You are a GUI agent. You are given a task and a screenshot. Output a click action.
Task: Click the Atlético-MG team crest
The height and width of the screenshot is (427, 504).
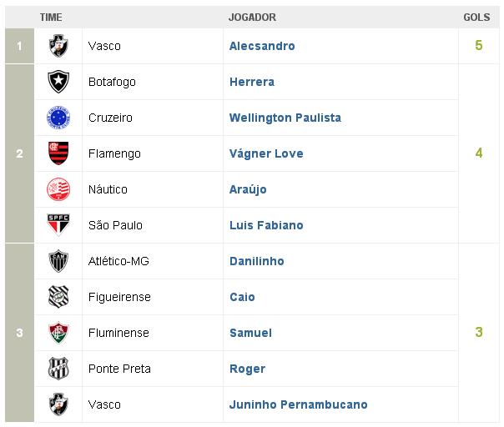[x=58, y=261]
